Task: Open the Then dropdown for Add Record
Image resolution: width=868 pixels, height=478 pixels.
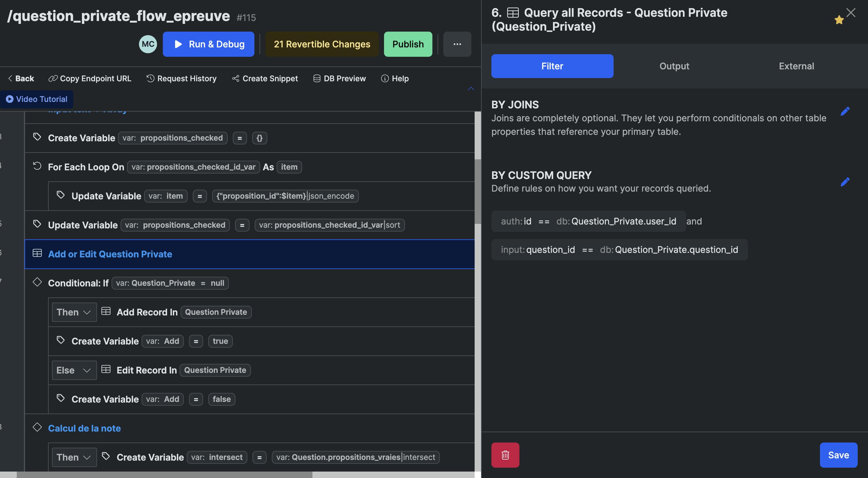Action: [x=74, y=312]
